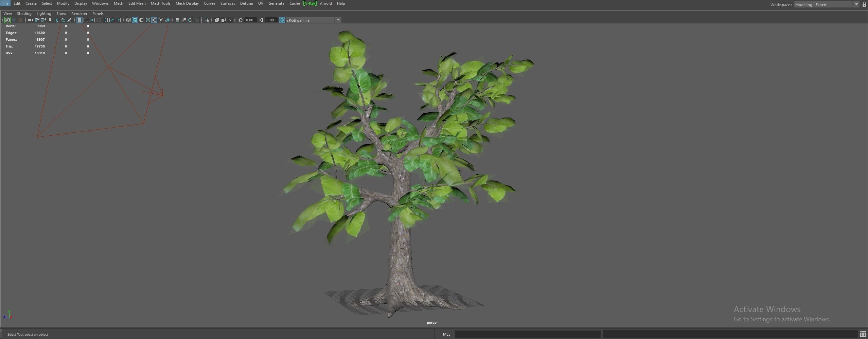The height and width of the screenshot is (339, 868).
Task: Switch to Wireframe display icon
Action: [128, 20]
